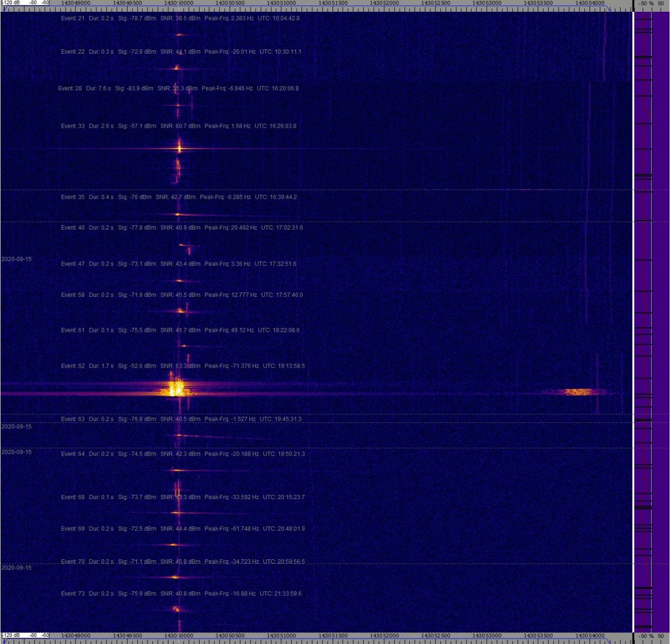Click the blue passband marker near 143054000 on top scale
Image resolution: width=670 pixels, height=644 pixels.
tap(608, 8)
